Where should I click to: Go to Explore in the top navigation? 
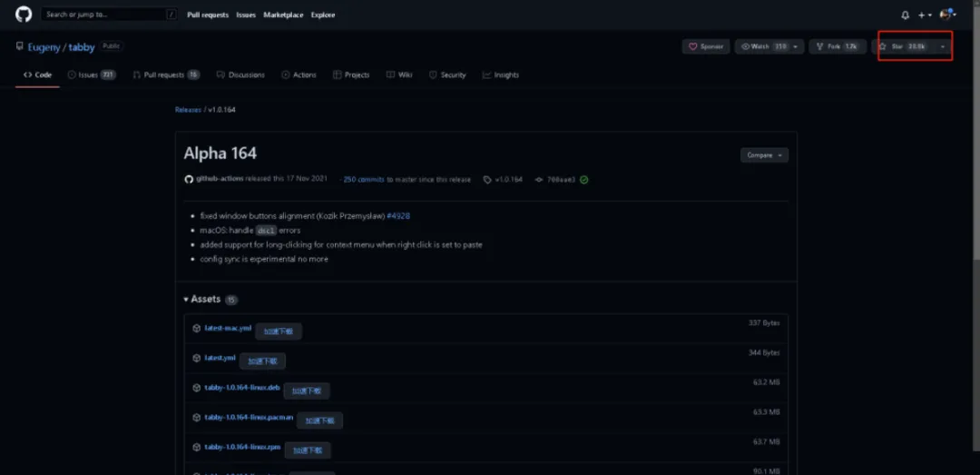click(x=323, y=15)
